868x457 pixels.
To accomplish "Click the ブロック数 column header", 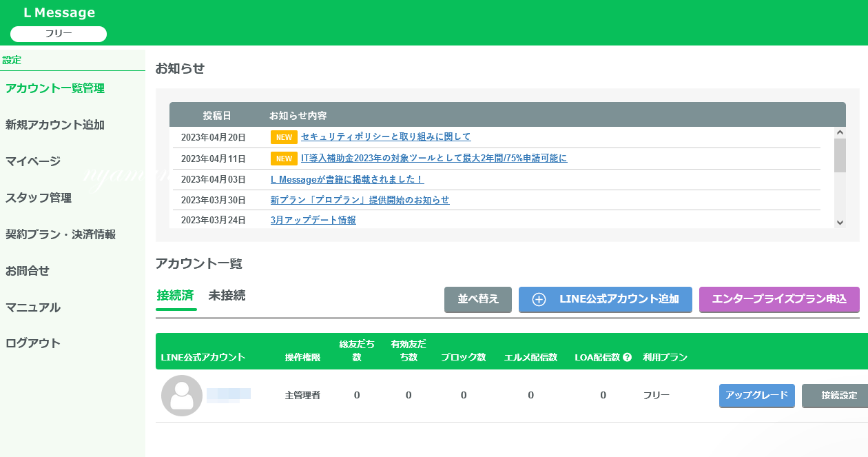I will pos(464,358).
